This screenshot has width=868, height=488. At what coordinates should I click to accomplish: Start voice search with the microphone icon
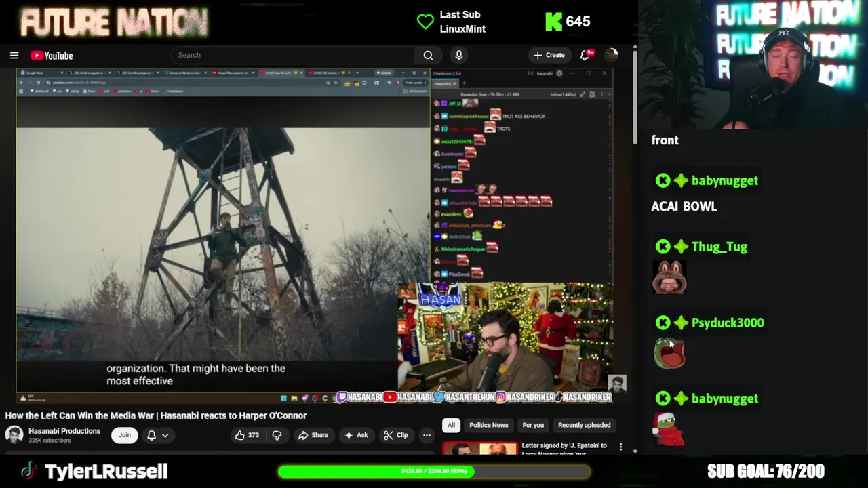(459, 55)
